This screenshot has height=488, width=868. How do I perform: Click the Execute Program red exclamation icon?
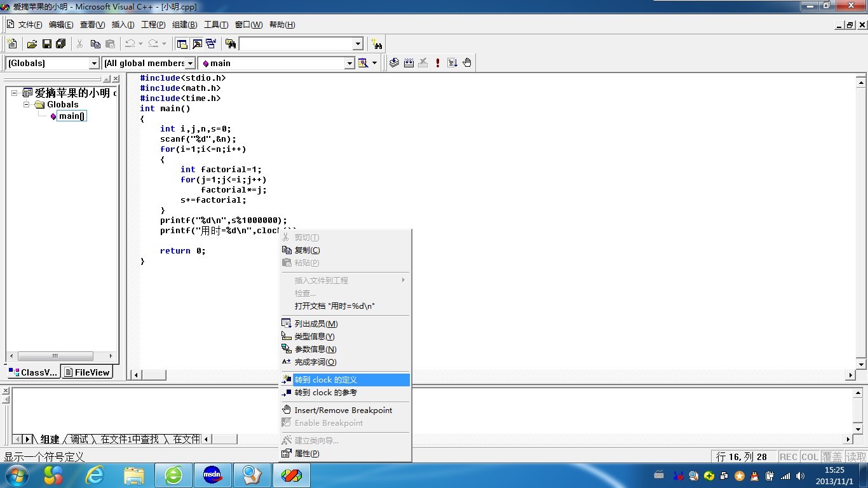point(438,63)
